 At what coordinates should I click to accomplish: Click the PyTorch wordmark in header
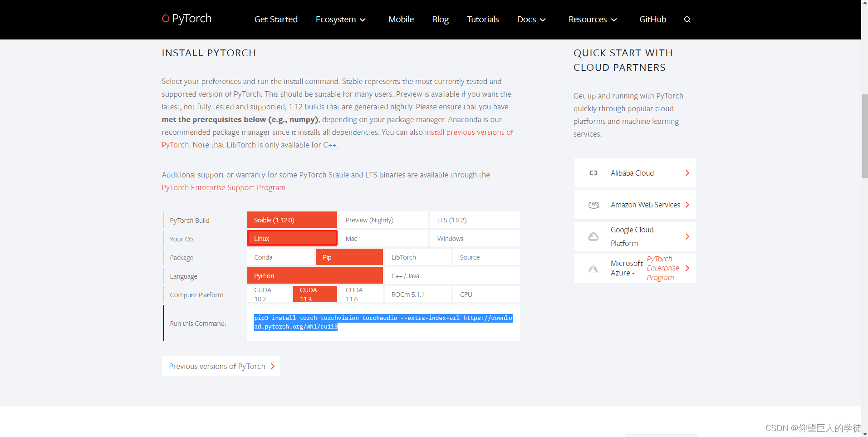[192, 19]
